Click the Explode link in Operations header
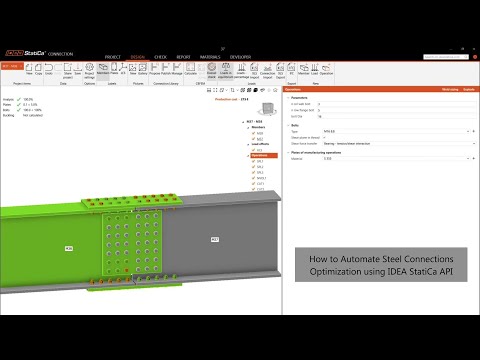The width and height of the screenshot is (480, 360). coord(469,89)
